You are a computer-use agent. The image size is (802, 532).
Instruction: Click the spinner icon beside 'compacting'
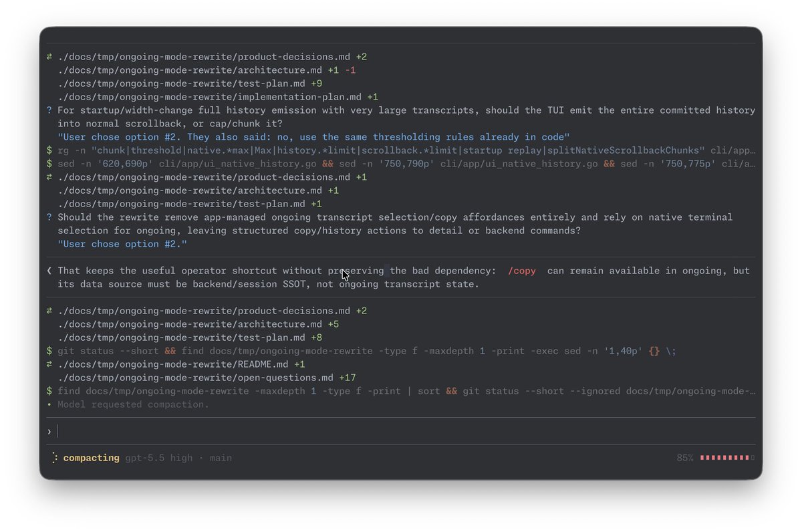point(55,458)
